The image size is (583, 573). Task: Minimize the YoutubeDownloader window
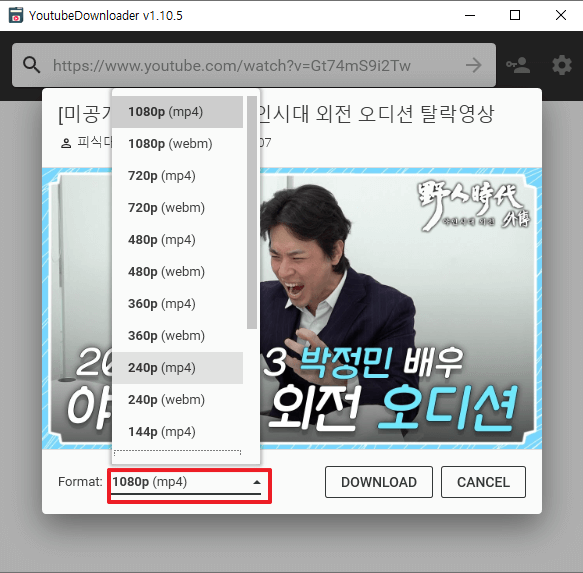pyautogui.click(x=470, y=15)
